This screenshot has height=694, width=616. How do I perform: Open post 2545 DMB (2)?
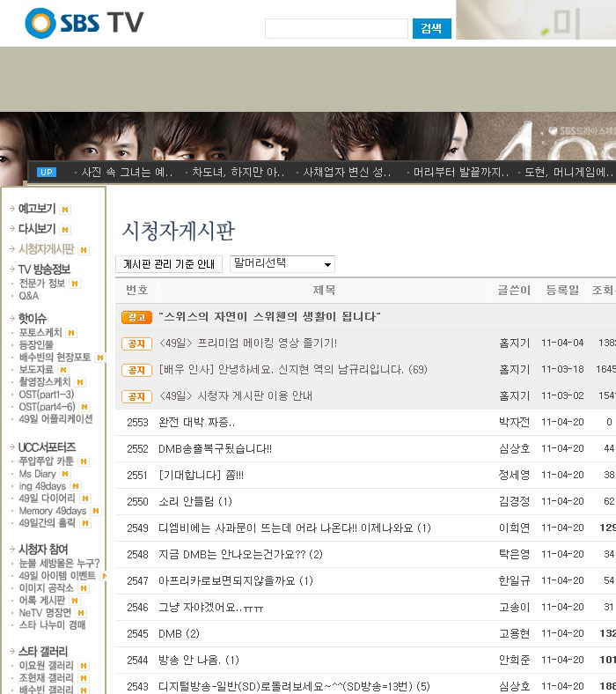pos(179,634)
